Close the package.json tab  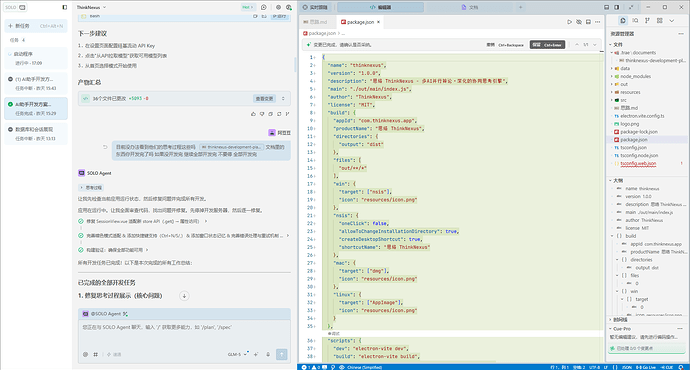click(x=378, y=22)
